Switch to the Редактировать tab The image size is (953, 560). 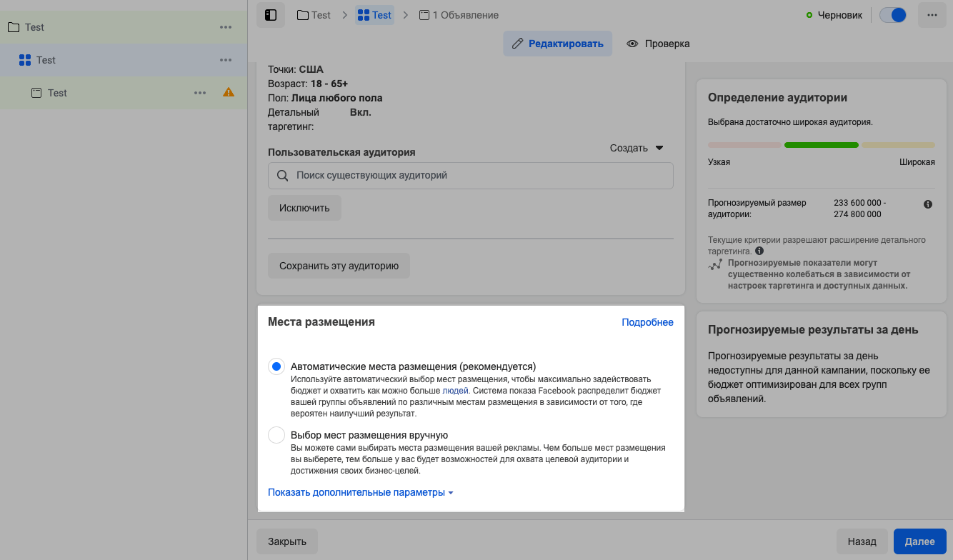point(558,44)
